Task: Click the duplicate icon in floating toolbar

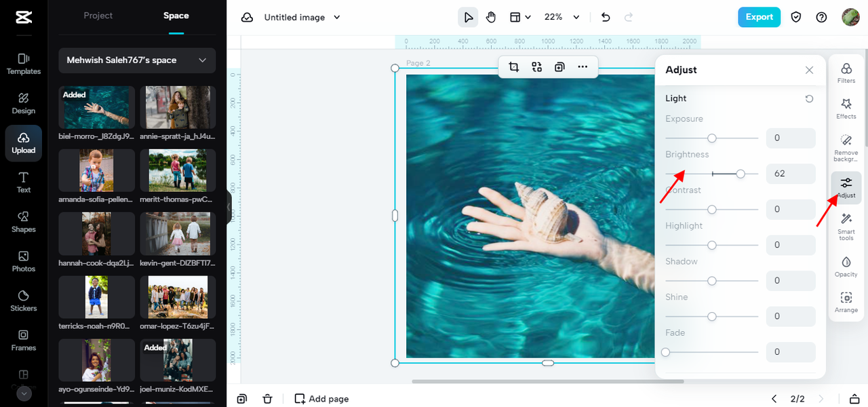Action: (559, 66)
